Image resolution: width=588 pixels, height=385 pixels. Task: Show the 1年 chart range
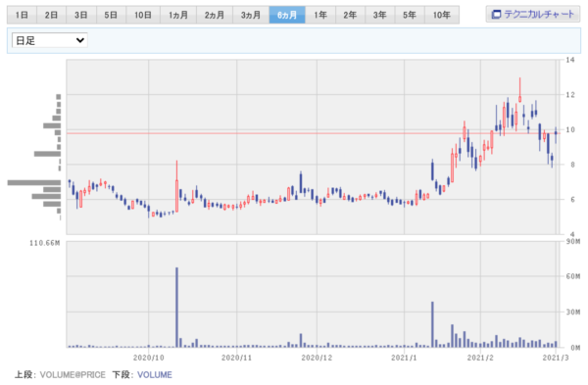(x=320, y=15)
